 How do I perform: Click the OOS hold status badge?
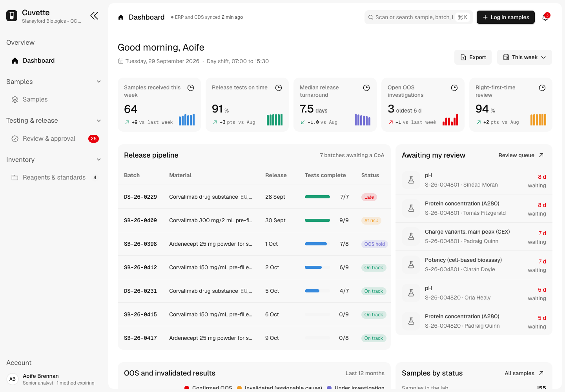[375, 244]
